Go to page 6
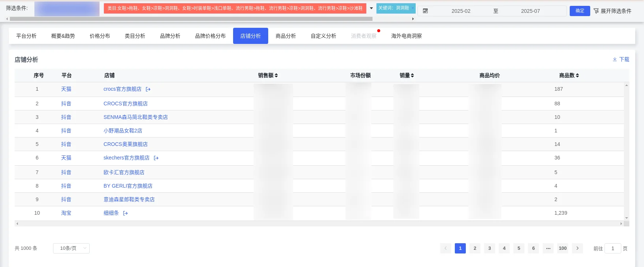Viewport: 644px width, 267px height. (x=533, y=248)
